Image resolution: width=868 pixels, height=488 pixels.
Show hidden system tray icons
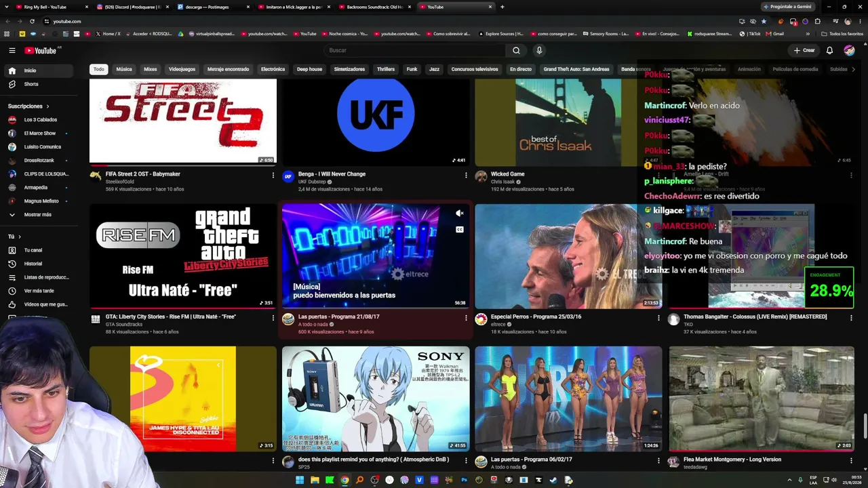789,480
